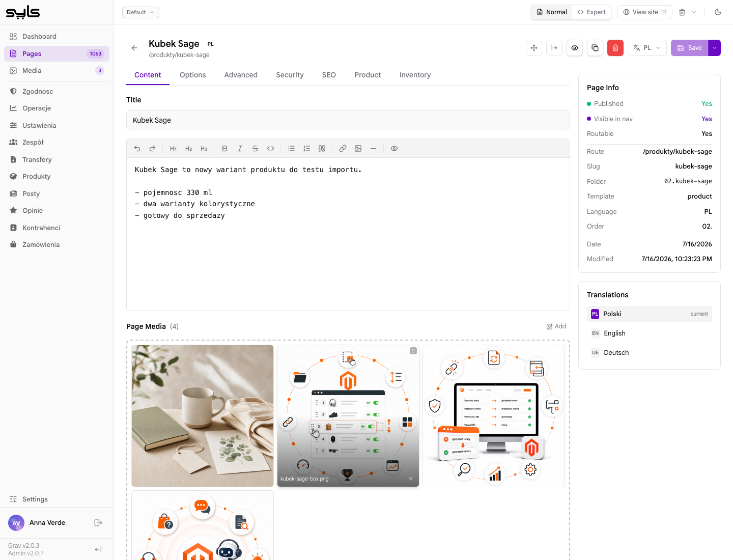Open Opinie in the sidebar
The height and width of the screenshot is (560, 733).
click(57, 211)
